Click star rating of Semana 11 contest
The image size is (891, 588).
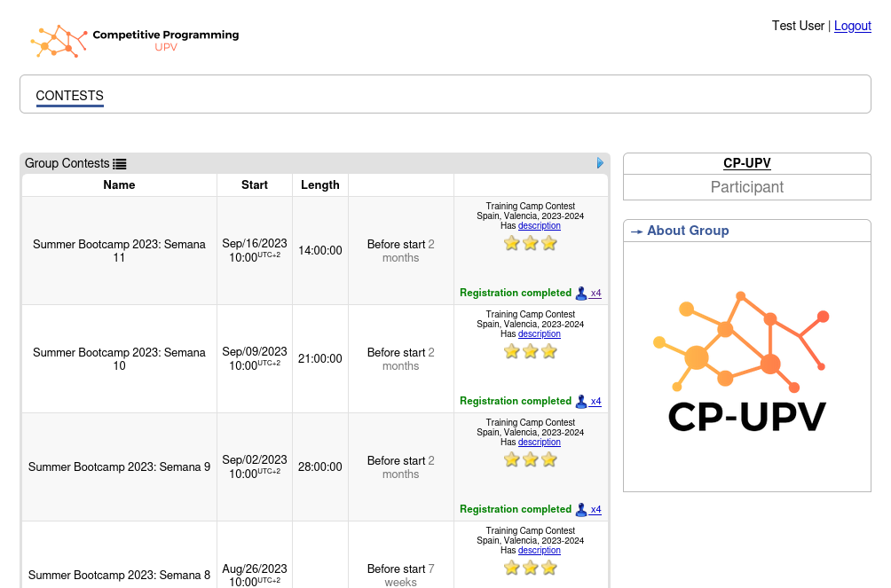pyautogui.click(x=530, y=243)
